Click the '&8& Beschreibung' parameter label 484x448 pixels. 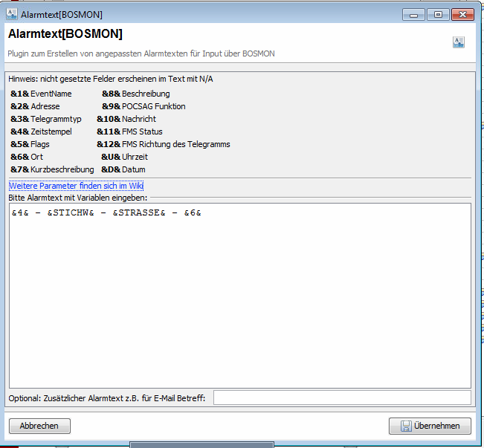(x=136, y=94)
